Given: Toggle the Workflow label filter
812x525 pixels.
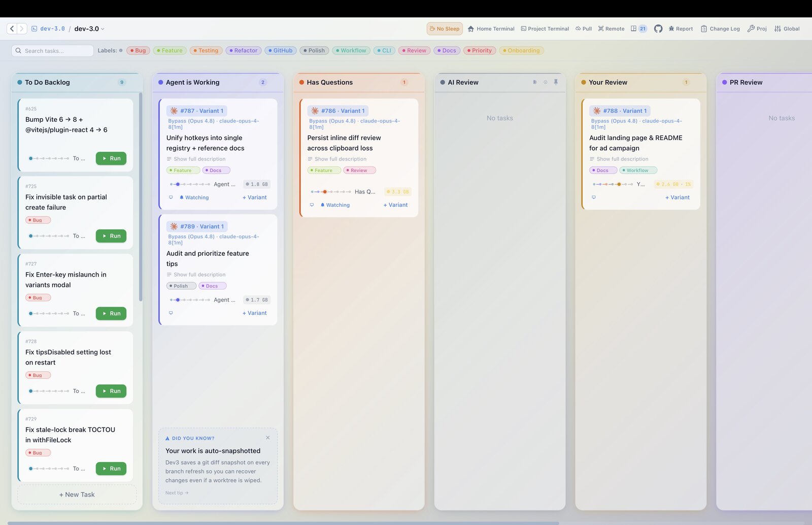Looking at the screenshot, I should tap(351, 51).
